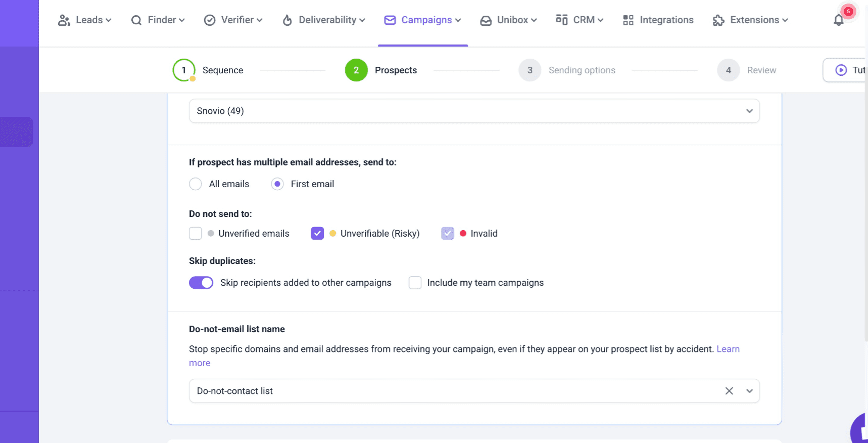Screen dimensions: 868x443
Task: Click the Leads people icon
Action: [64, 20]
